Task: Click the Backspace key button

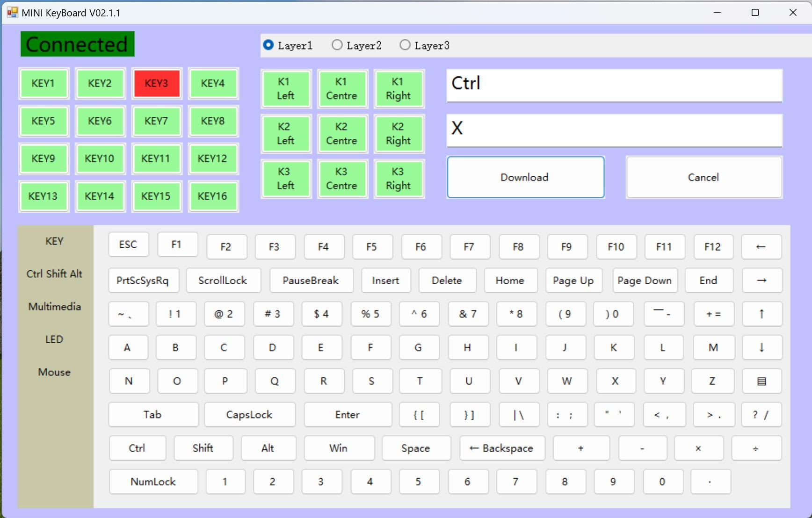Action: tap(502, 448)
